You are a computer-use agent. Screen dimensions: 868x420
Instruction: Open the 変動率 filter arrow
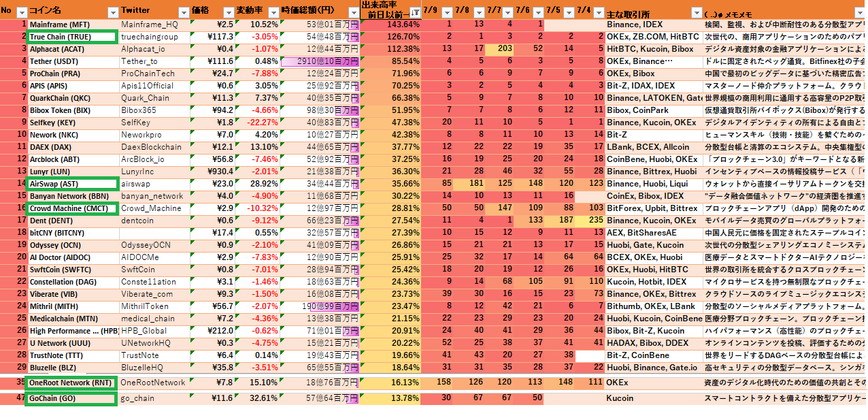pos(273,12)
